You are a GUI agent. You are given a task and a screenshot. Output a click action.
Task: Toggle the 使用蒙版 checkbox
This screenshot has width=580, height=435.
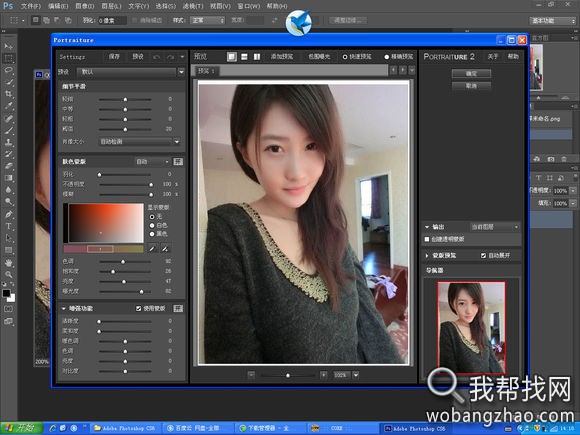[139, 308]
